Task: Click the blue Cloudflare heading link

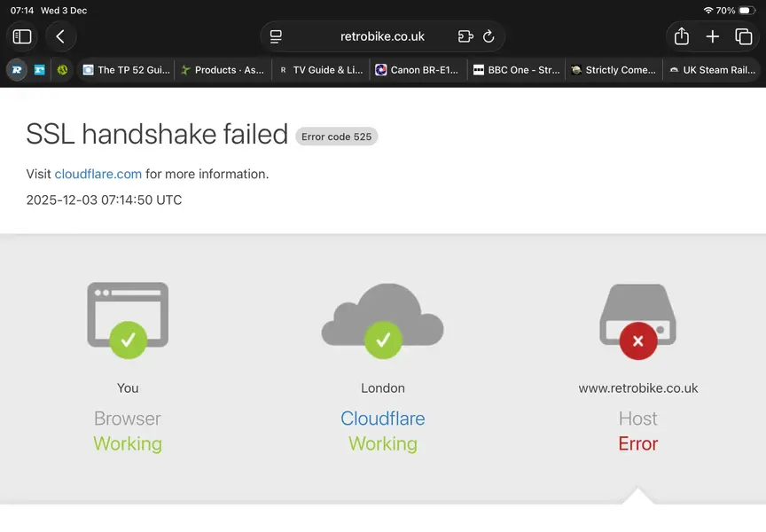Action: point(382,419)
